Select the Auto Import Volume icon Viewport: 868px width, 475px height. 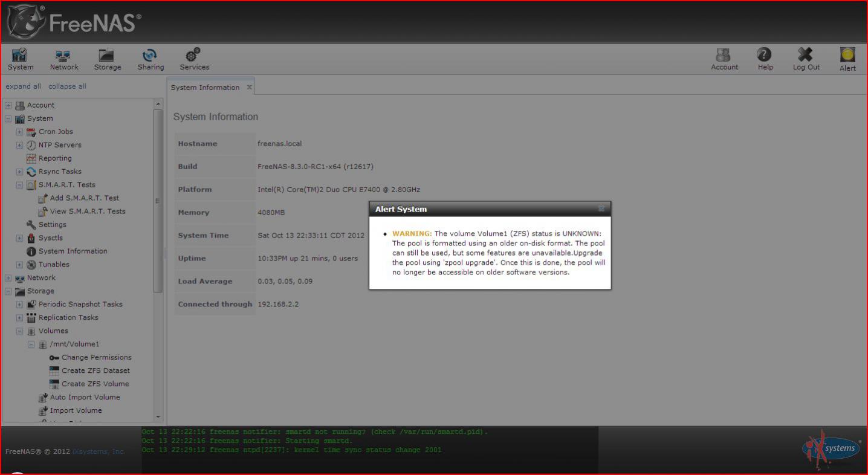43,398
